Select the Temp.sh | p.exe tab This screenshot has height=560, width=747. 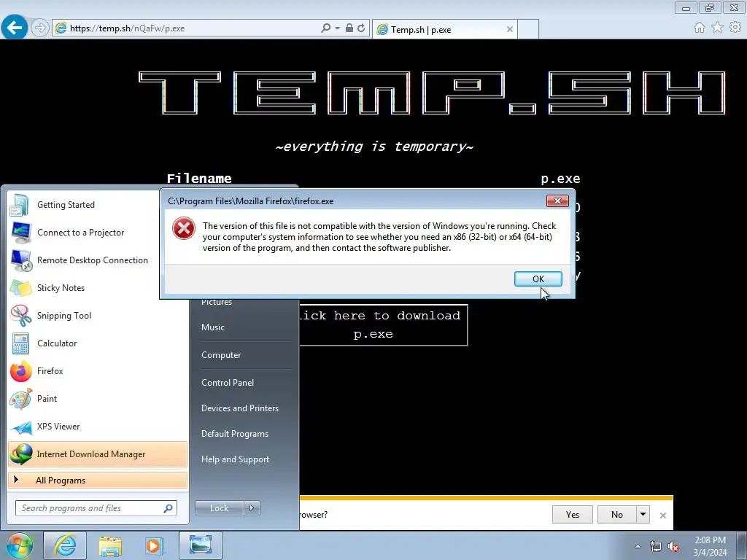446,29
